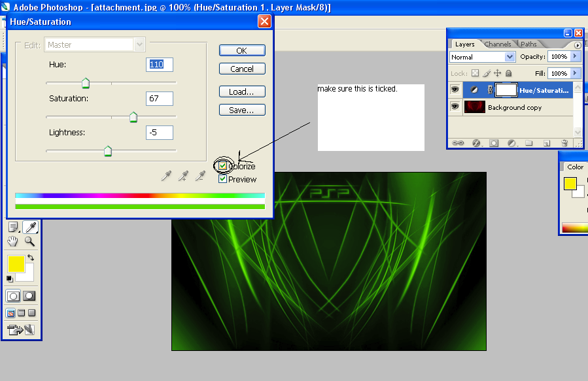
Task: Click the Saturation value field
Action: [160, 99]
